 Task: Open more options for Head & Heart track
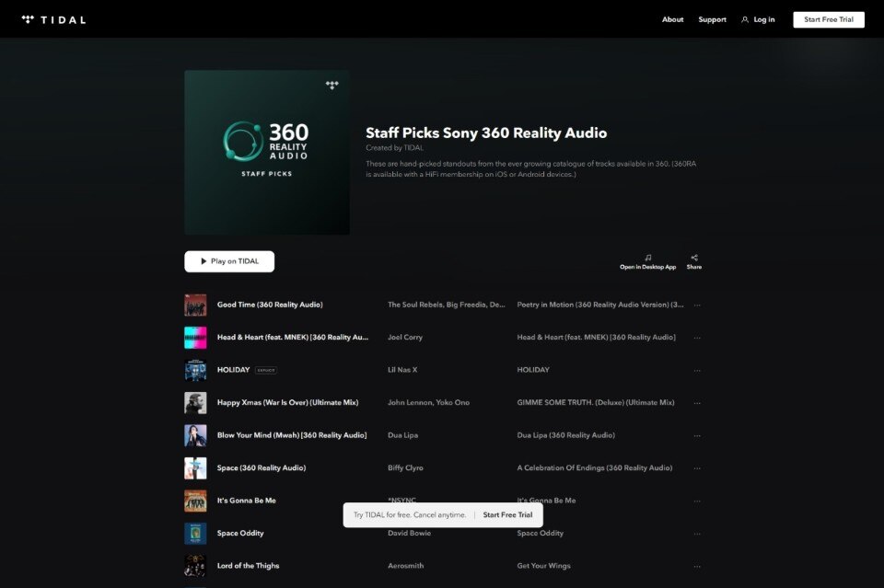point(697,338)
